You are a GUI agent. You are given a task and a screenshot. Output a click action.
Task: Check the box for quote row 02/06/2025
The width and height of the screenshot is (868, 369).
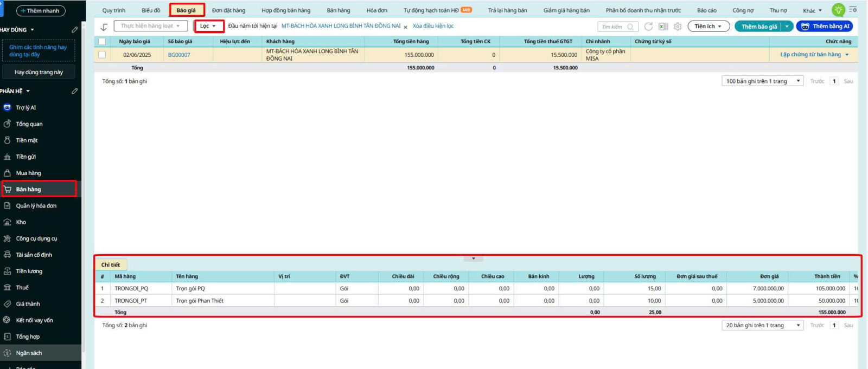pyautogui.click(x=102, y=55)
